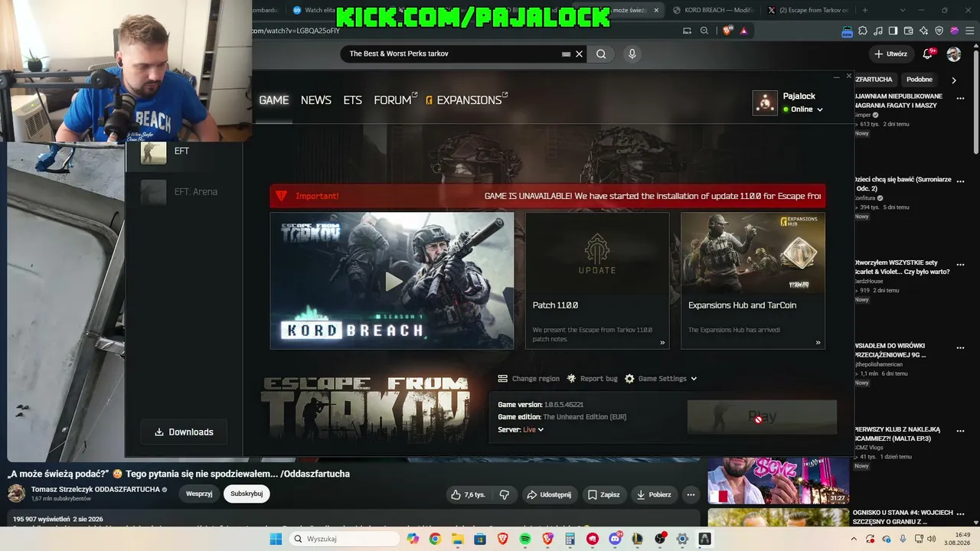Click the Pajalock profile avatar in launcher

point(765,103)
